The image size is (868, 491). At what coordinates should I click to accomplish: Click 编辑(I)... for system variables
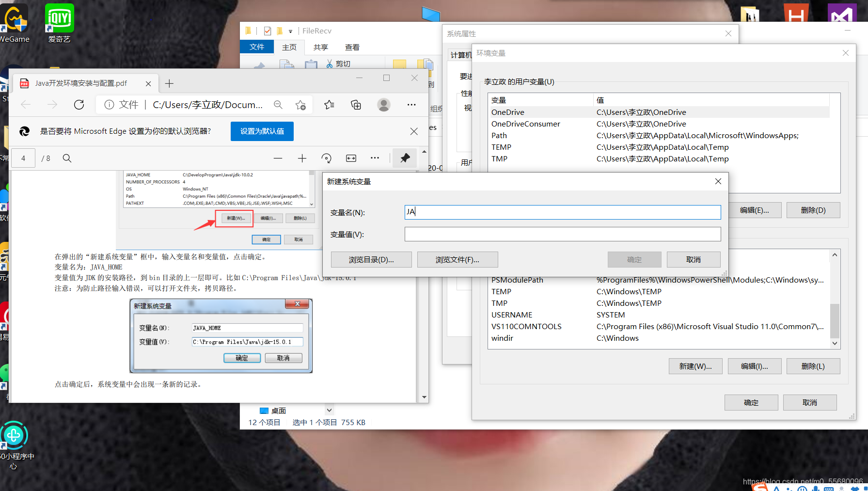(755, 366)
